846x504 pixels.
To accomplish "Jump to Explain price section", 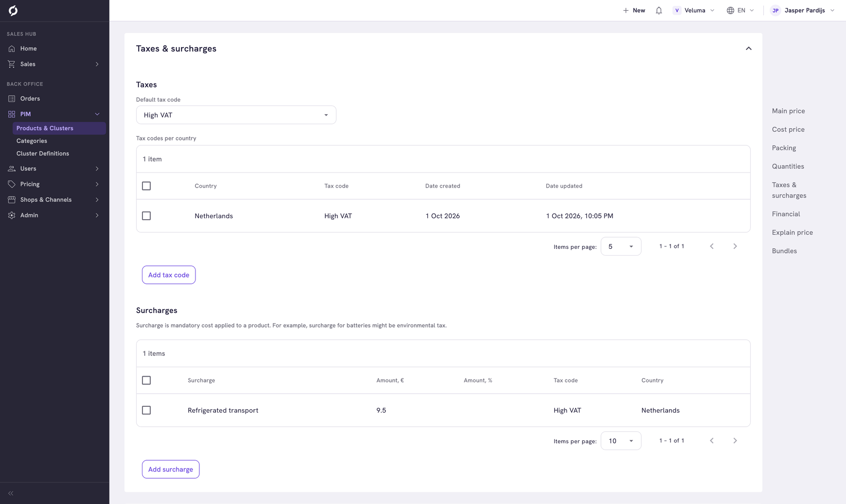I will [793, 232].
